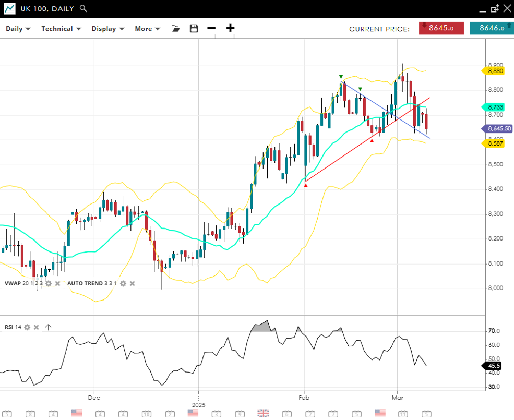Click the UK flag event marker on timeline
Viewport: 514px width, 420px height.
[263, 413]
